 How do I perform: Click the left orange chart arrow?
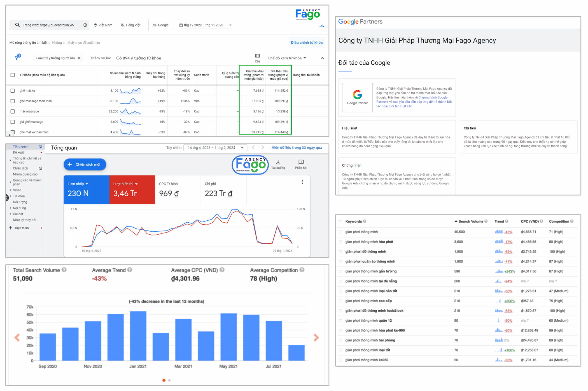(17, 338)
